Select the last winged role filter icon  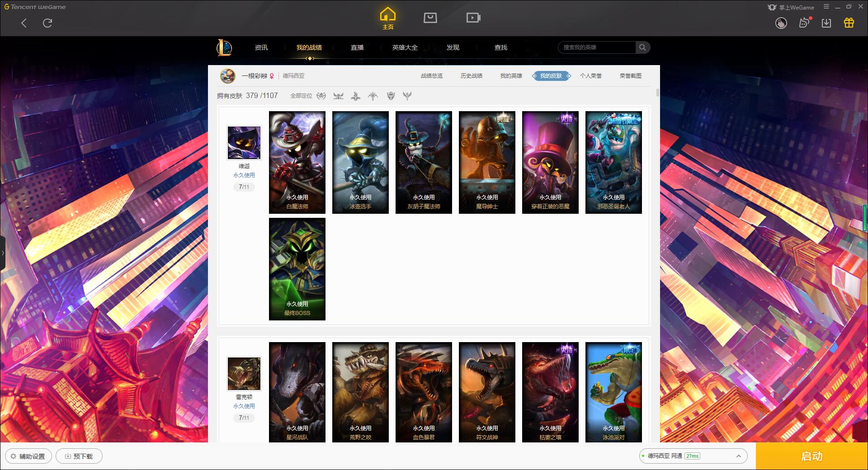click(x=407, y=96)
